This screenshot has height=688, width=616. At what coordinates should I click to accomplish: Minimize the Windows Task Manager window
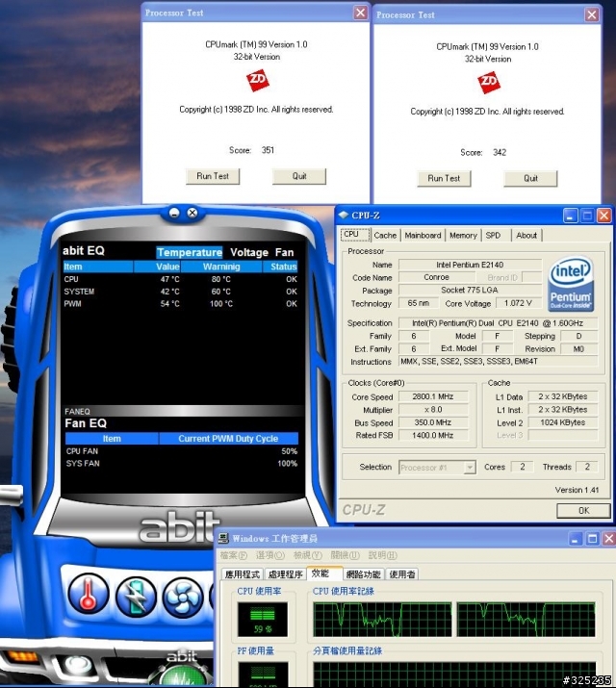576,539
